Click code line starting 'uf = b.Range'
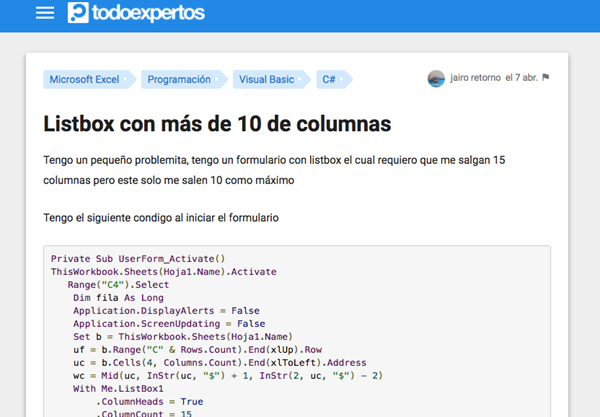This screenshot has width=600, height=417. click(x=197, y=350)
